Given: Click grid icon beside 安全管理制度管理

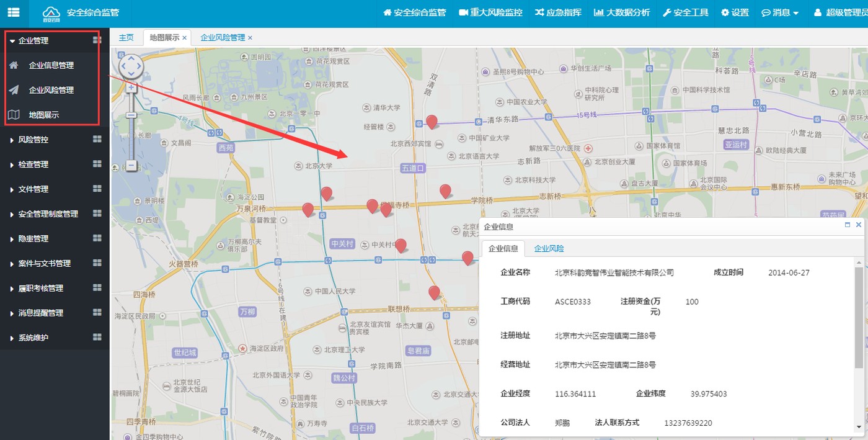Looking at the screenshot, I should click(97, 213).
